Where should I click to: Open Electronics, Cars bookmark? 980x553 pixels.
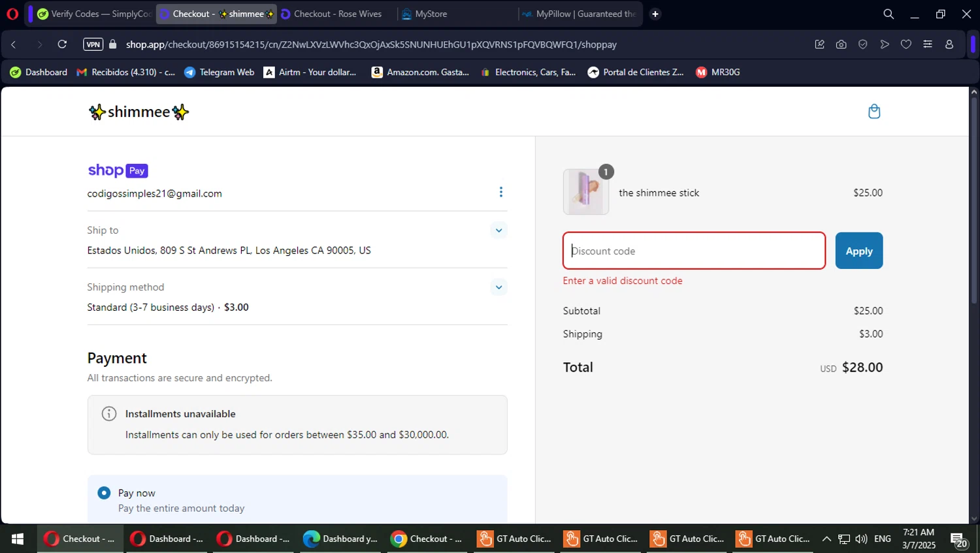528,72
